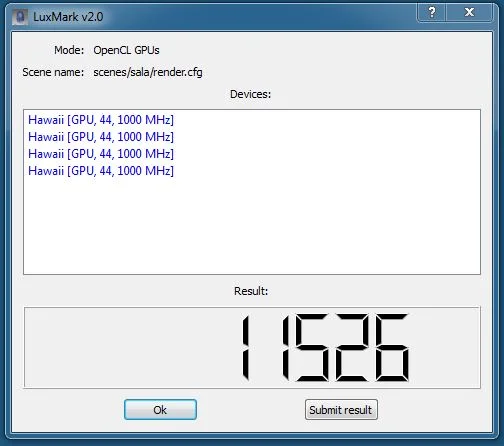
Task: Click the LuxMark v2.0 window title
Action: coord(68,17)
